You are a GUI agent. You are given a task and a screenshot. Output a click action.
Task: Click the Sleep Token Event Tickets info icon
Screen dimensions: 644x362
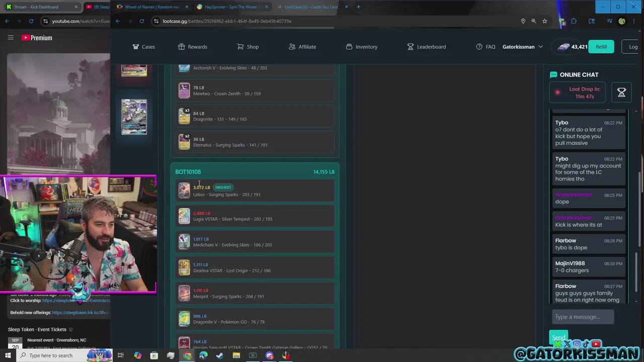point(70,330)
